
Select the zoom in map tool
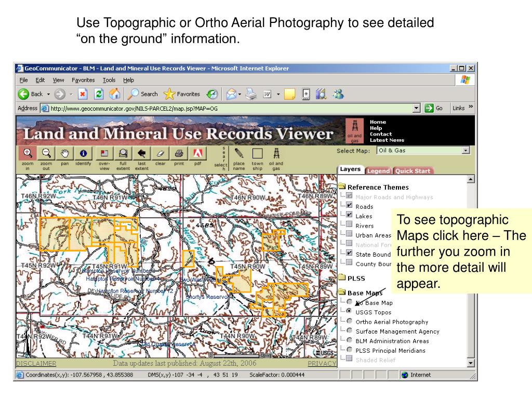(28, 154)
